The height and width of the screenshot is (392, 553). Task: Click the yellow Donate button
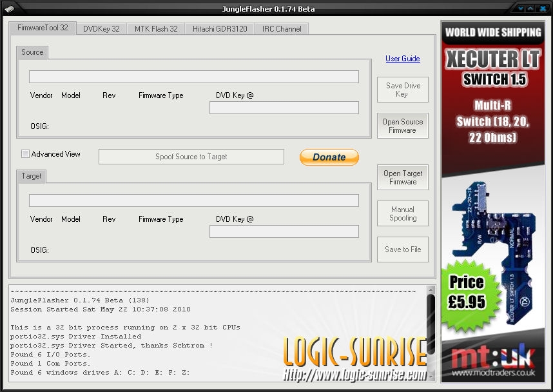329,157
